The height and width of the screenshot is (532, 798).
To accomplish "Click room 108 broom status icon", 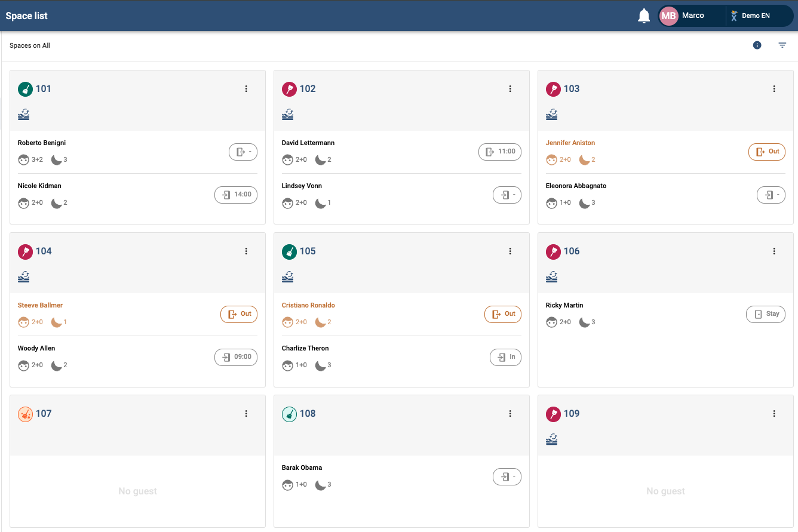I will (289, 414).
